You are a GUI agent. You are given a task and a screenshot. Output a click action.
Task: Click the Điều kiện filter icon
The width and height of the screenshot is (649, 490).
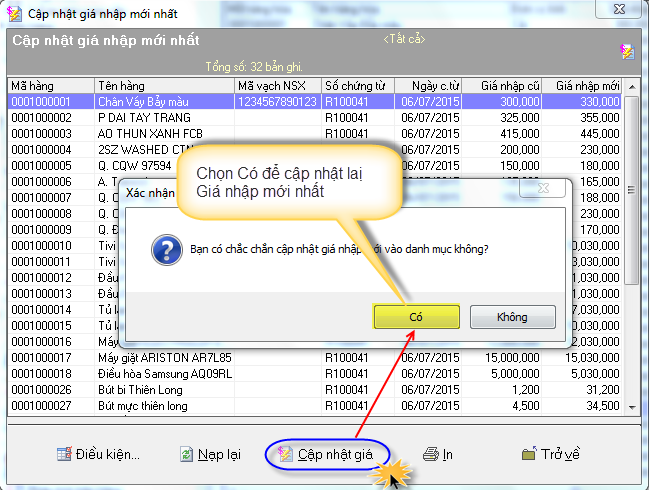tap(64, 454)
